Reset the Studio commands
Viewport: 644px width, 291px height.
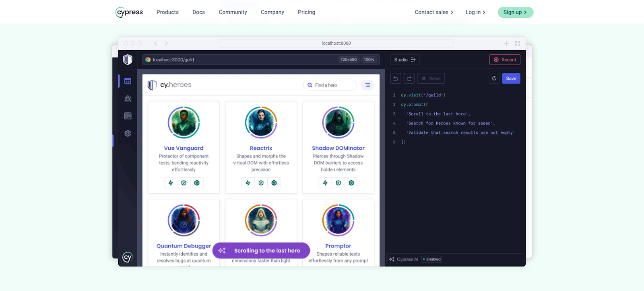(431, 78)
